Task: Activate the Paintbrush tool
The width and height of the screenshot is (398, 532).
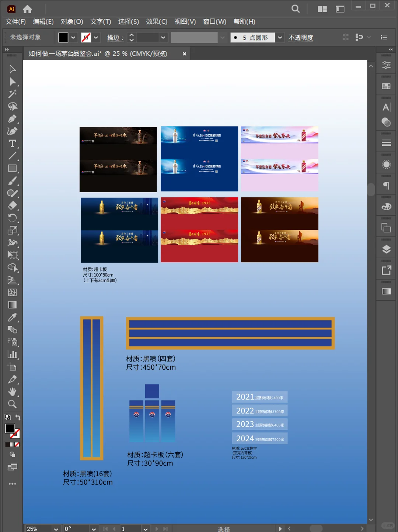Action: tap(13, 181)
